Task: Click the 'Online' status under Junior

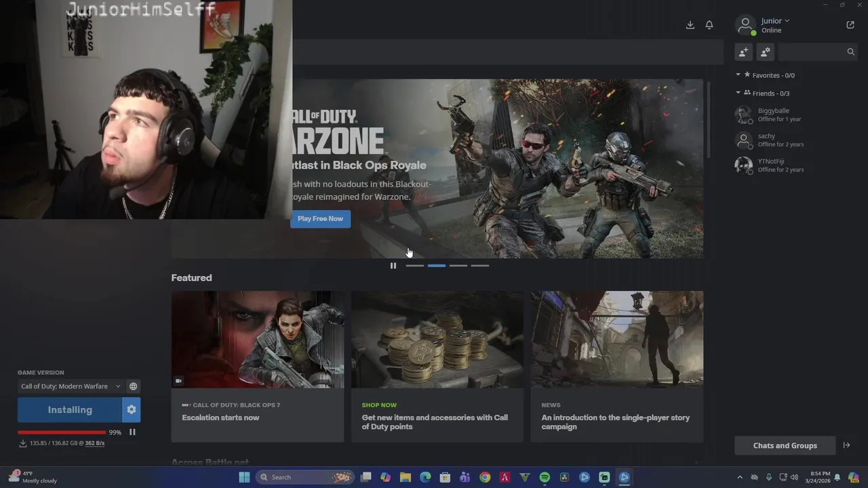Action: tap(771, 30)
